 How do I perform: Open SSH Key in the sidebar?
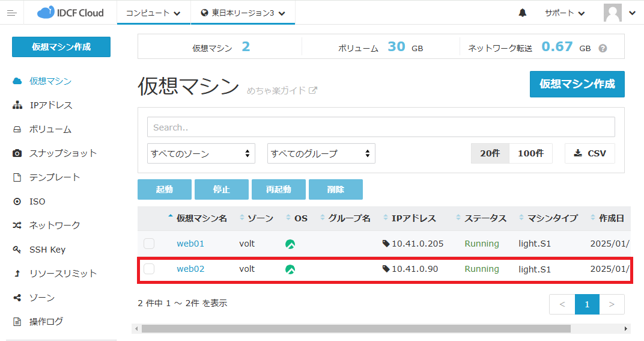tap(47, 250)
